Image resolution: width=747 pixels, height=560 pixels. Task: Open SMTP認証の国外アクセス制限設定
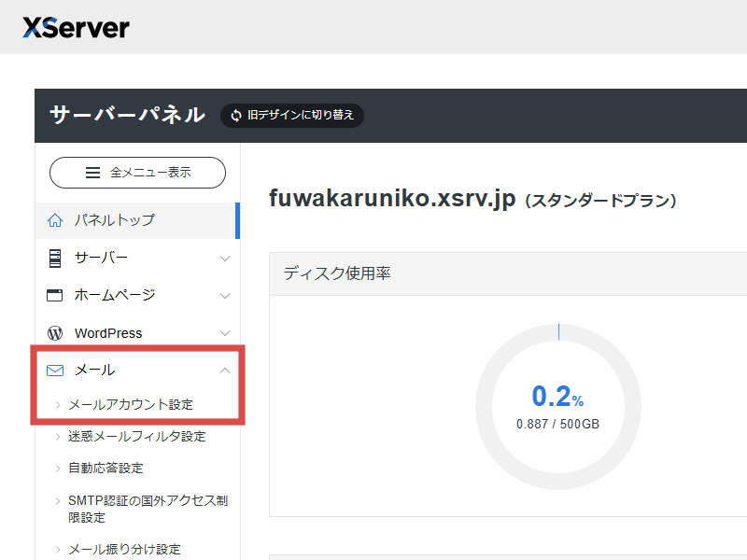148,509
